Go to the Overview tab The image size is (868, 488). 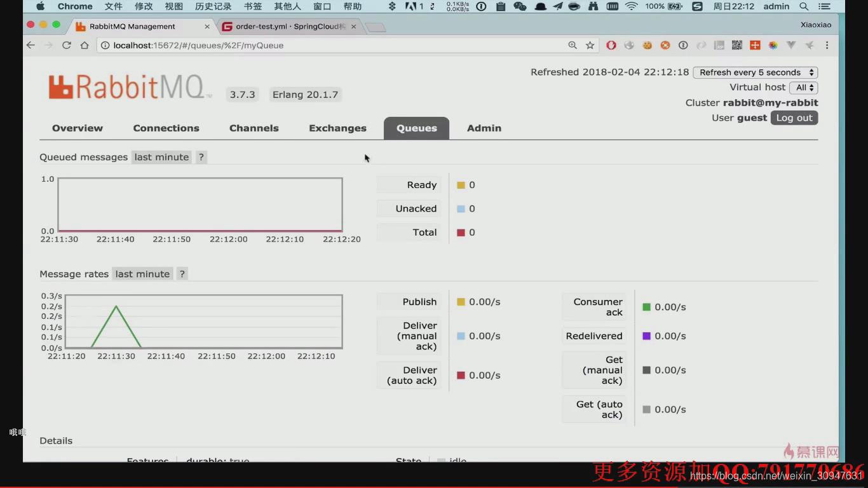(x=78, y=128)
